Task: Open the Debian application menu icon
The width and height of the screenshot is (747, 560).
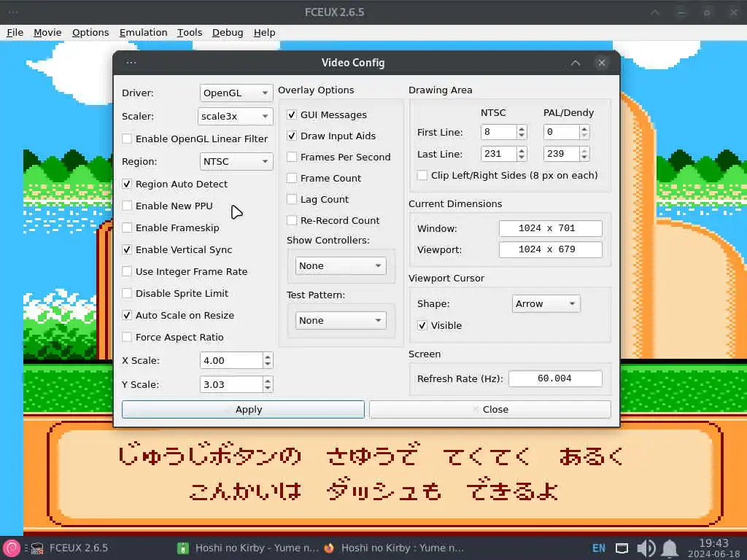Action: [12, 548]
